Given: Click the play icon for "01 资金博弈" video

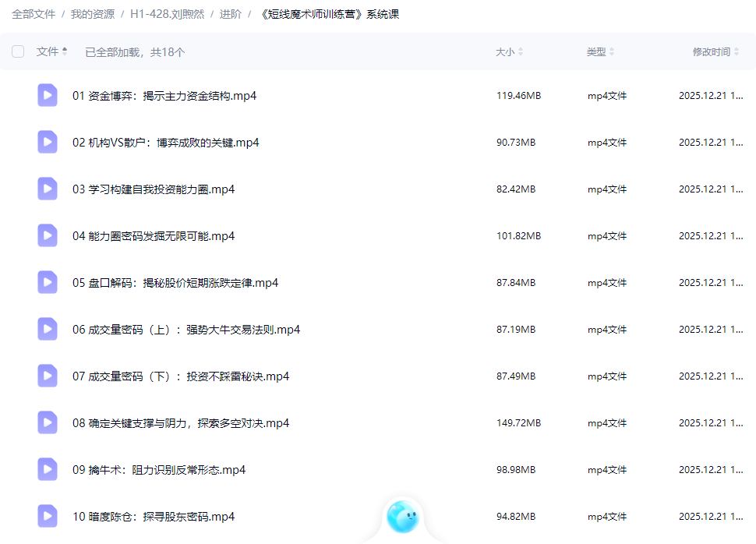Looking at the screenshot, I should 47,95.
